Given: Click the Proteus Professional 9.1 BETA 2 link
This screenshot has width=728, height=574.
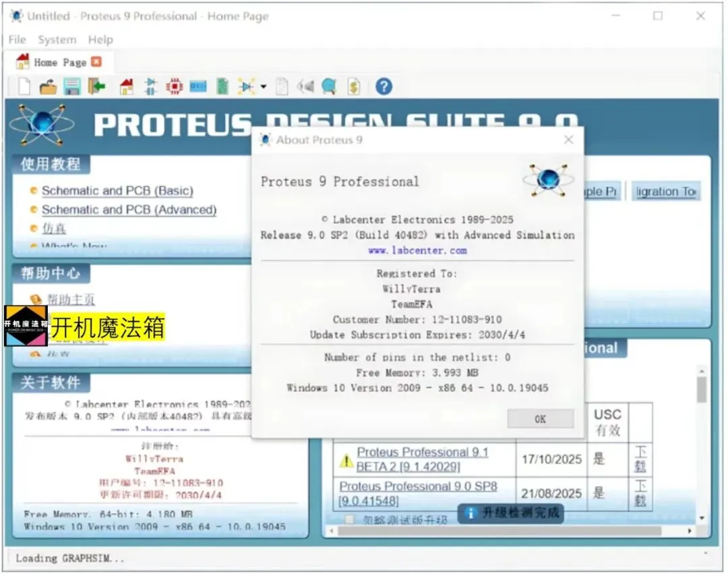Looking at the screenshot, I should click(422, 459).
